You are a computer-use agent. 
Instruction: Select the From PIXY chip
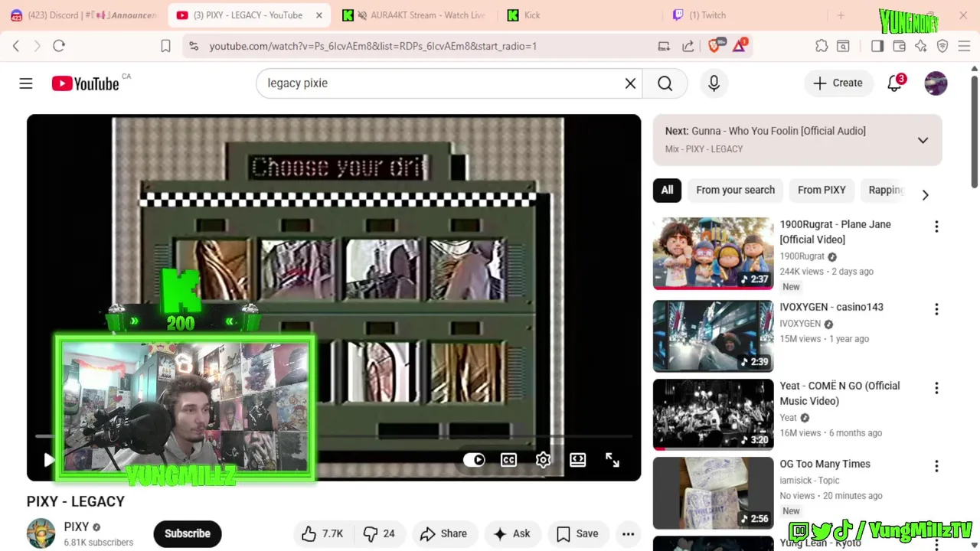822,190
